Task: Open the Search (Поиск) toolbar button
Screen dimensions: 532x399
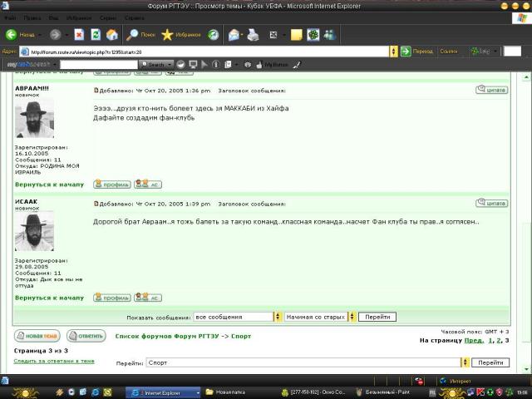Action: (x=141, y=35)
